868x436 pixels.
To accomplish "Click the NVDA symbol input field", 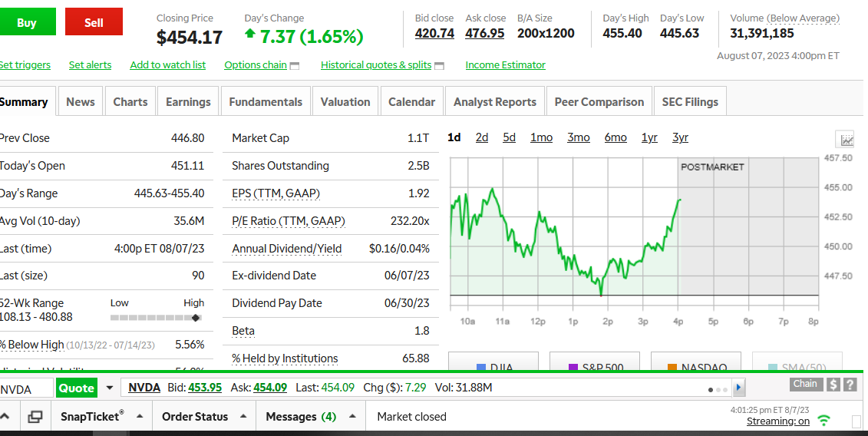I will tap(25, 389).
